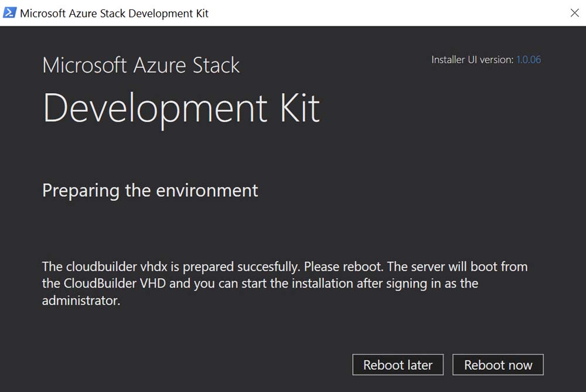Screen dimensions: 586x392
Task: Close the Azure Stack Development Kit window
Action: (574, 13)
